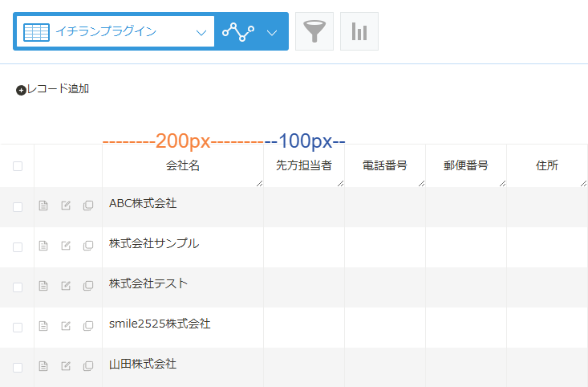The image size is (588, 387).
Task: Expand the イチランプラグイン view dropdown
Action: click(201, 33)
